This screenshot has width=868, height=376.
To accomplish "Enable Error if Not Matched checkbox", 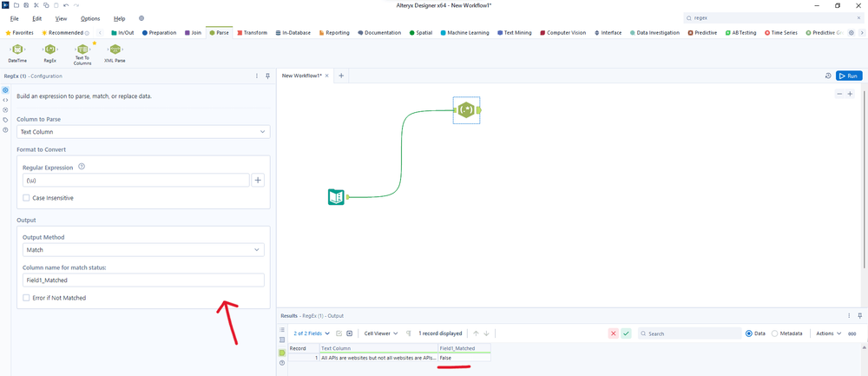I will coord(26,298).
